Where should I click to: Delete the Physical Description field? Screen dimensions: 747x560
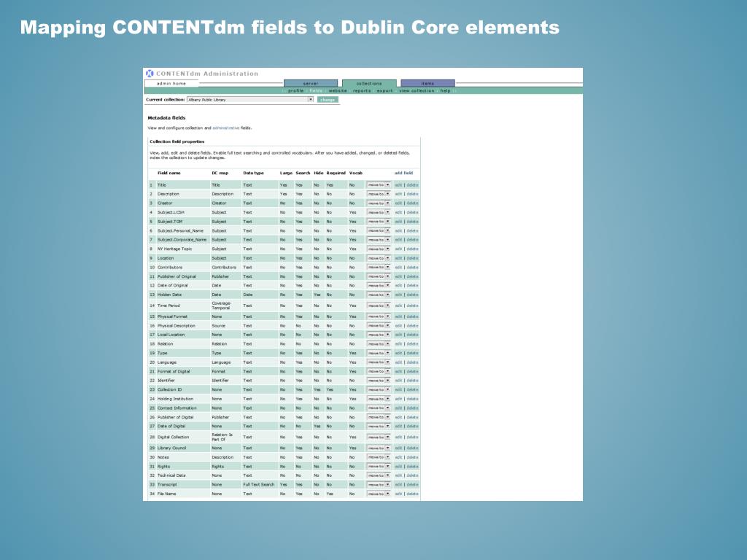[x=413, y=326]
